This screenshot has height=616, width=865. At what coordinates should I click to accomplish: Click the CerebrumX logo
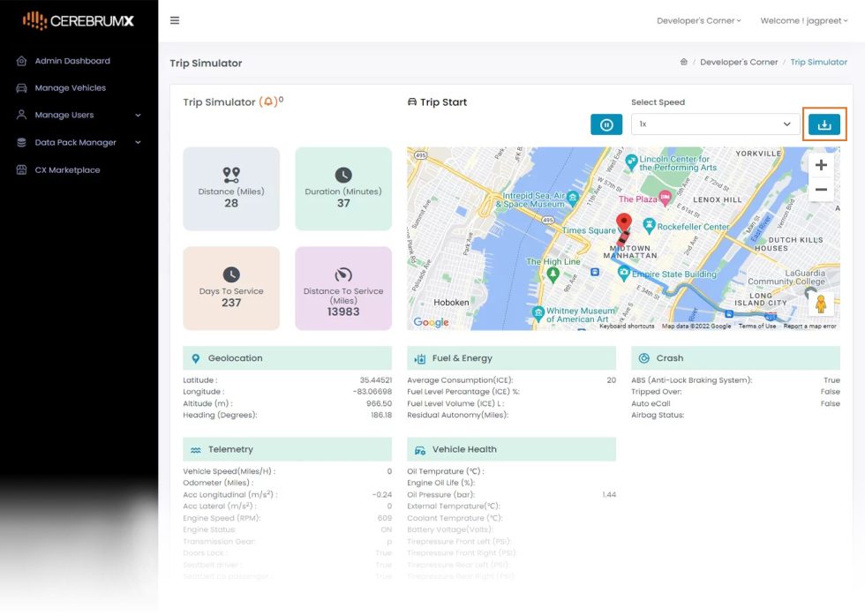point(79,20)
